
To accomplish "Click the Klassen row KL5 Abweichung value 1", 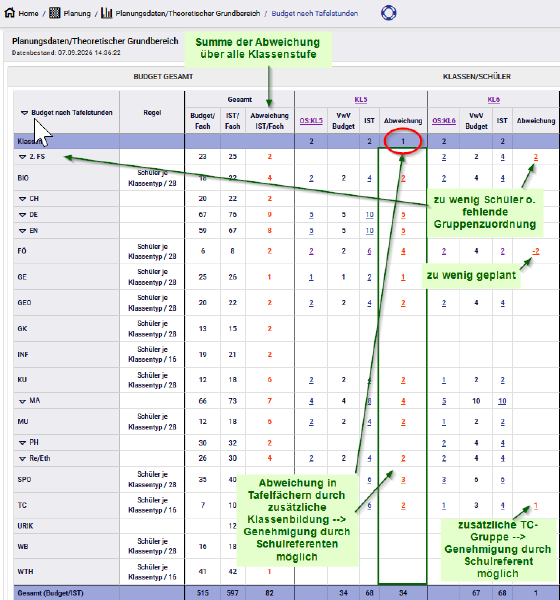I will tap(403, 142).
